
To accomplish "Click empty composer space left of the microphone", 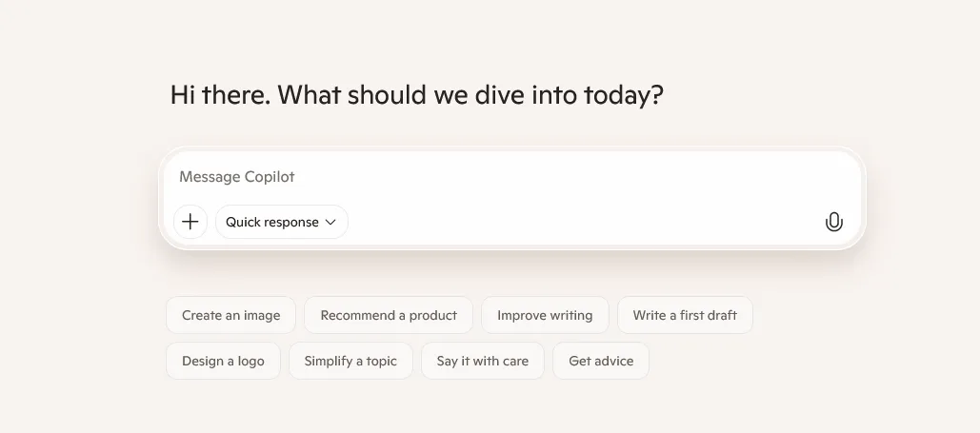I will click(667, 222).
